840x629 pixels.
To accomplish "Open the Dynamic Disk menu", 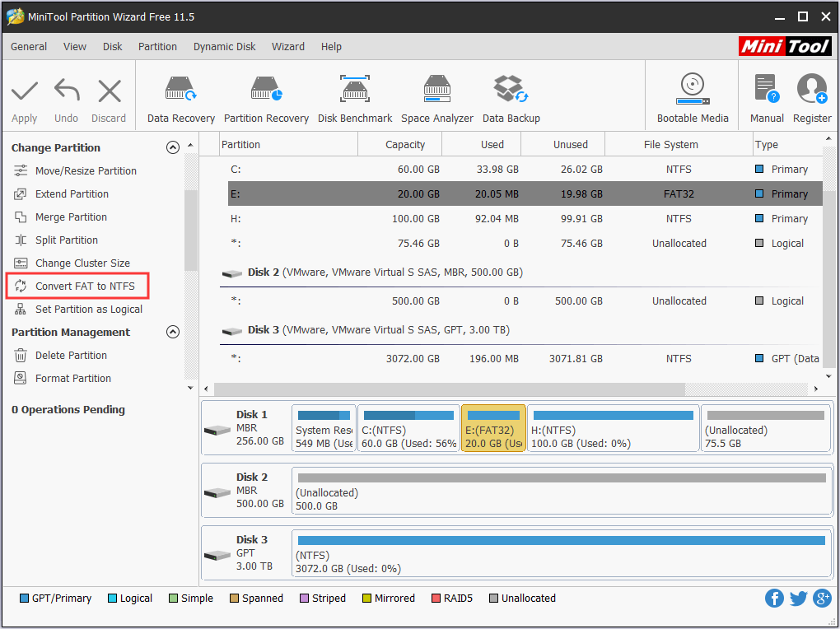I will pos(224,47).
